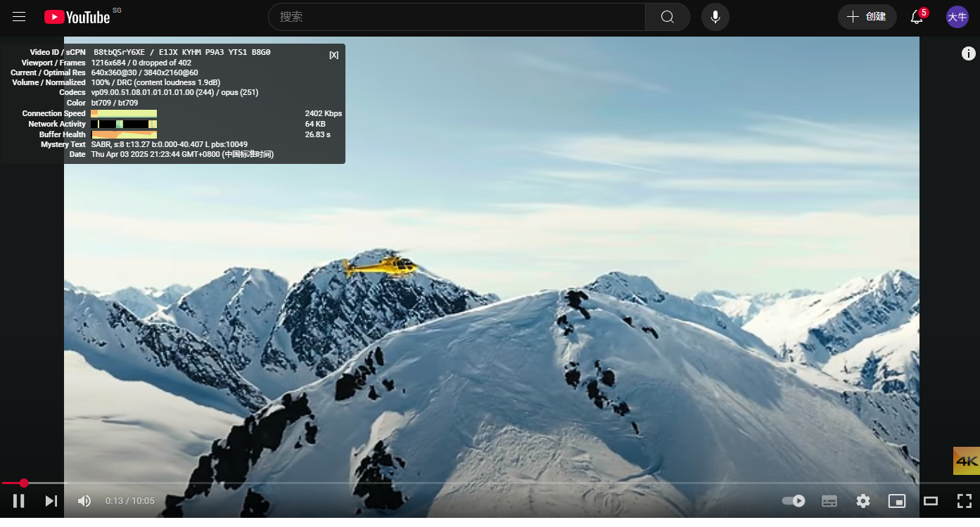Image resolution: width=980 pixels, height=527 pixels.
Task: Toggle subtitles captions button
Action: pyautogui.click(x=829, y=501)
